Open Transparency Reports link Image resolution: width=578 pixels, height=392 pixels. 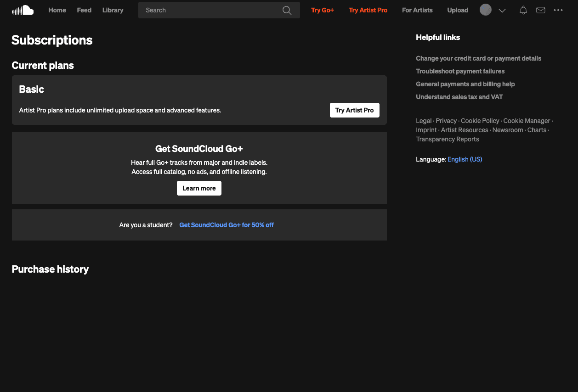(448, 139)
